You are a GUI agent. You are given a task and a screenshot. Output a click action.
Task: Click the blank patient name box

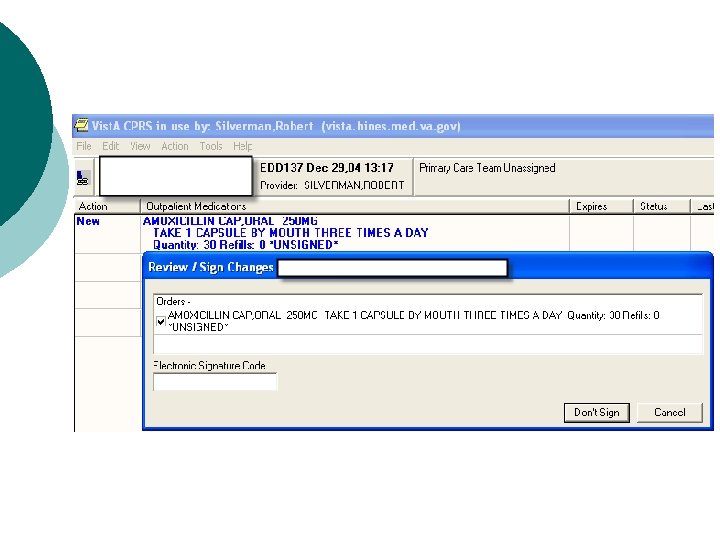tap(176, 176)
